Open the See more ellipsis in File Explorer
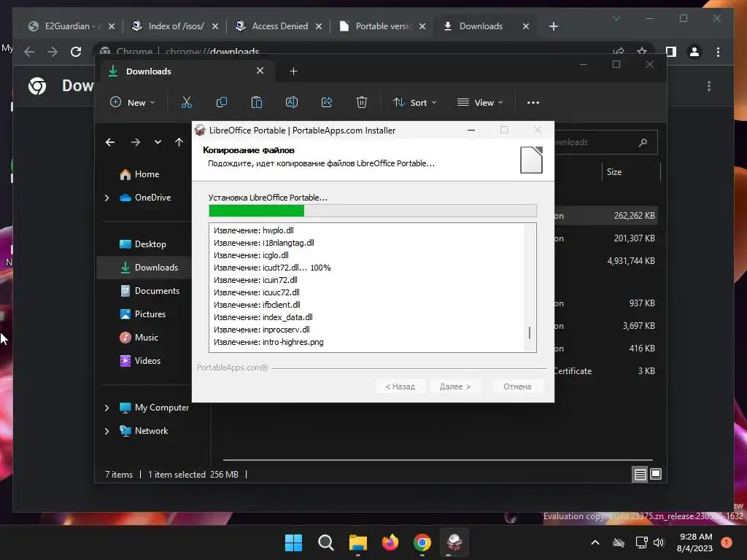747x560 pixels. [x=533, y=102]
